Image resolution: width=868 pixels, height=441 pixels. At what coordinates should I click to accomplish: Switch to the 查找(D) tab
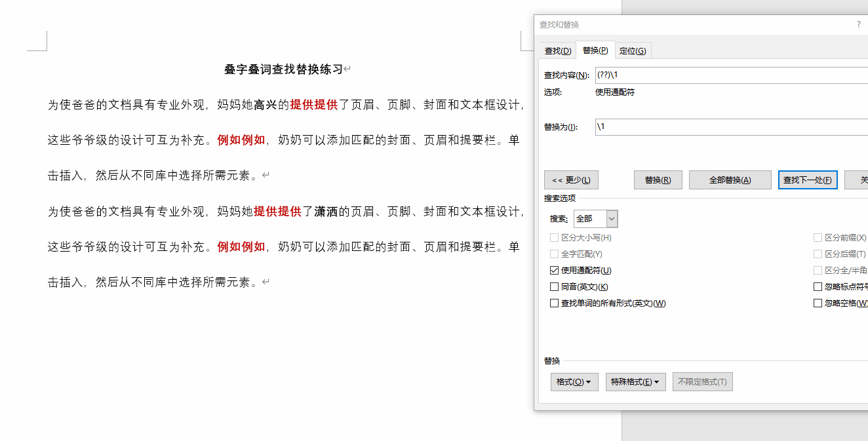pyautogui.click(x=558, y=51)
